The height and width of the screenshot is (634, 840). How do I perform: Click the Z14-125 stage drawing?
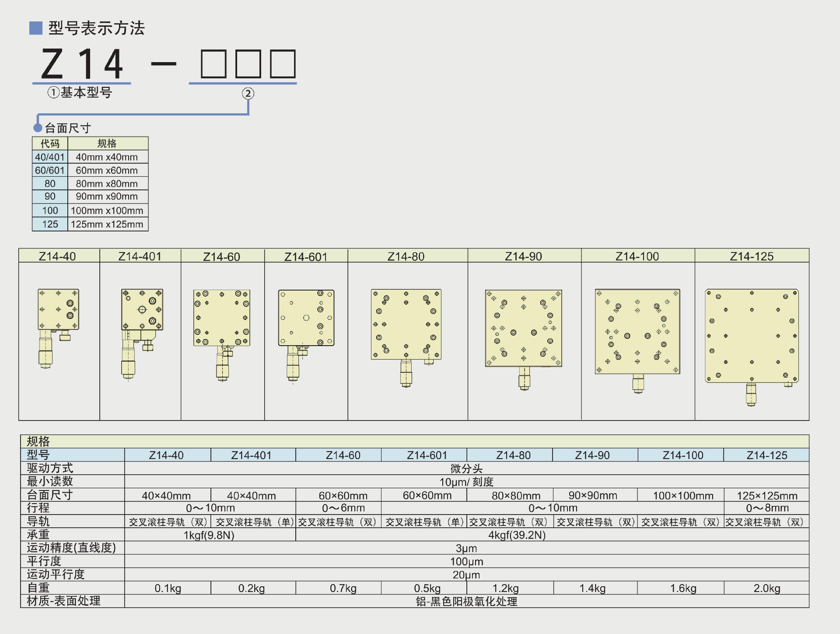[x=752, y=336]
